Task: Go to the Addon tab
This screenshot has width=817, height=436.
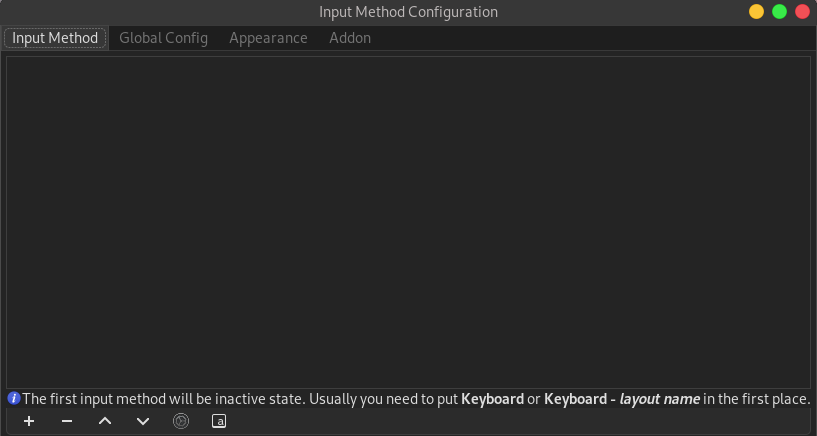Action: 350,38
